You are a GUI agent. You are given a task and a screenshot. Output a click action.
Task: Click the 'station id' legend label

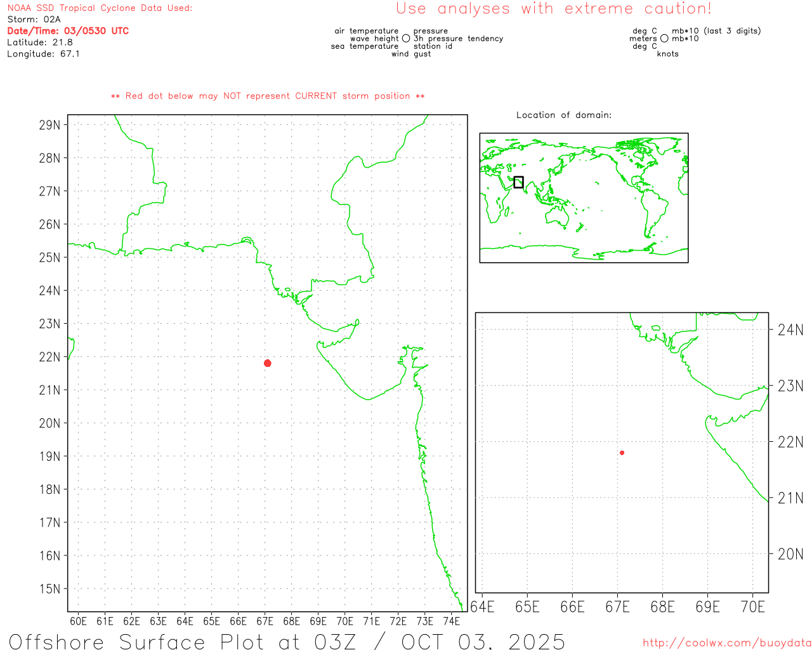[433, 46]
